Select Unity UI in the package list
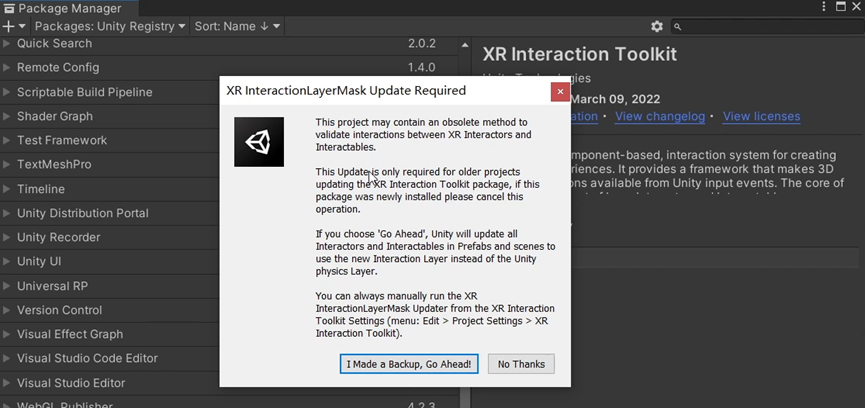The image size is (865, 408). 39,262
